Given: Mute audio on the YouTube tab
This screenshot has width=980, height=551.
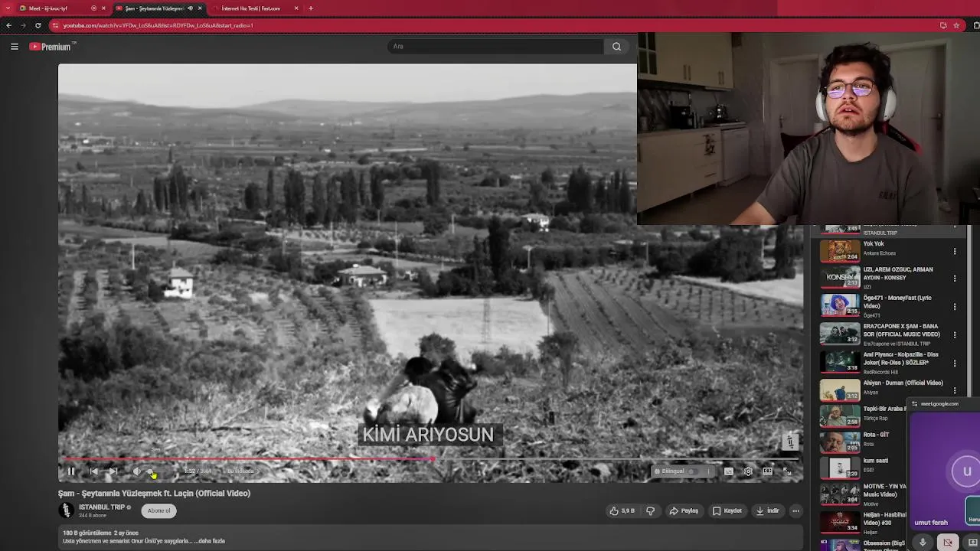Looking at the screenshot, I should click(x=190, y=8).
